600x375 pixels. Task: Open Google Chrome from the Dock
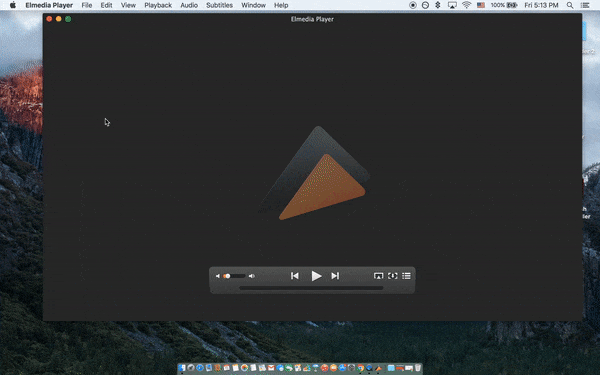[x=360, y=368]
